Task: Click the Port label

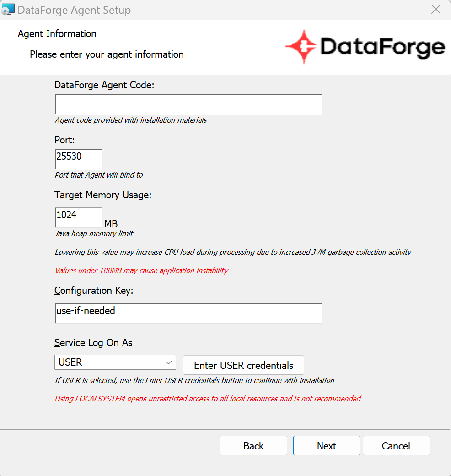Action: point(64,140)
